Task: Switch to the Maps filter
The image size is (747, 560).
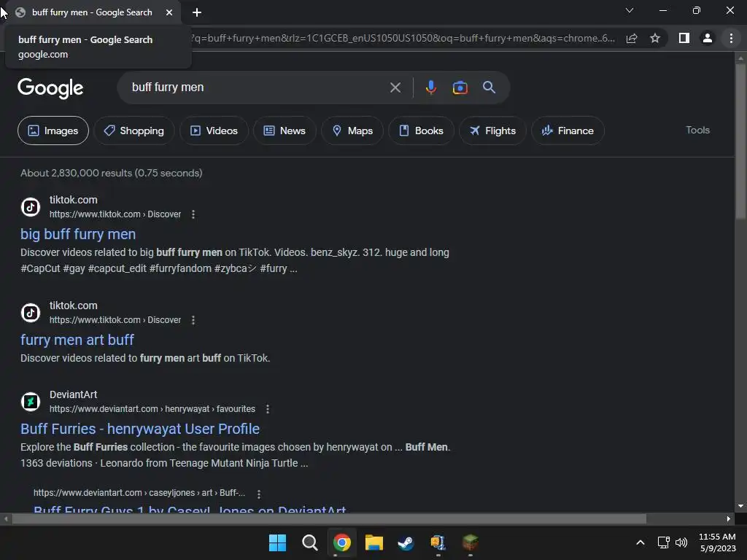Action: pos(352,131)
